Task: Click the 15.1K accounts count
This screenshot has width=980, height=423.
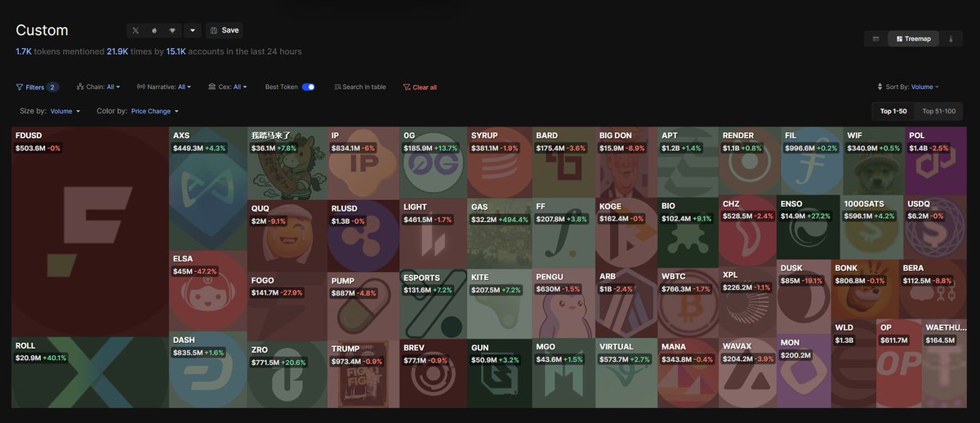Action: coord(176,51)
